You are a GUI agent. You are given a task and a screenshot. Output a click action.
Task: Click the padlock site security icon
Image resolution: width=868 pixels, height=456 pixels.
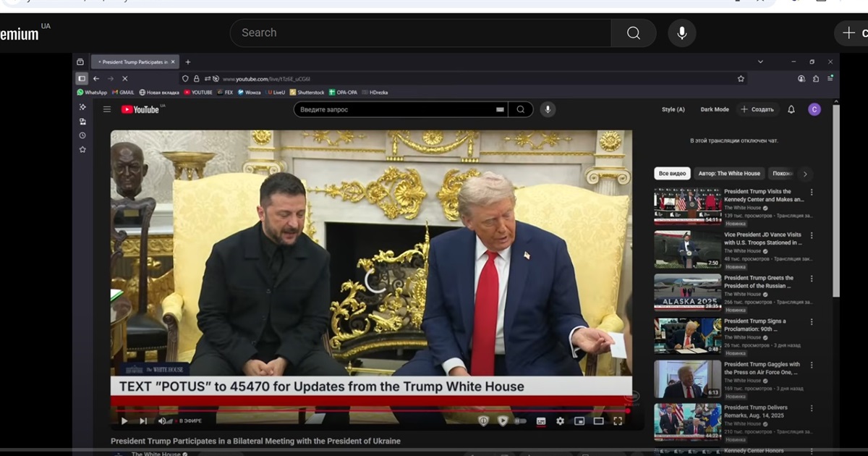196,78
